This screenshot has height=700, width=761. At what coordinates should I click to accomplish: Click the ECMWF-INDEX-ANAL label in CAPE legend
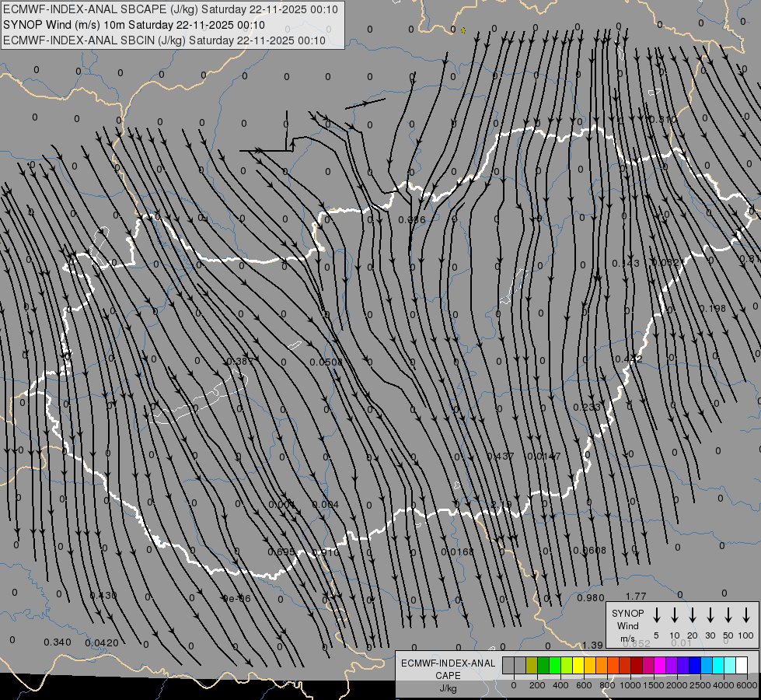(x=448, y=663)
